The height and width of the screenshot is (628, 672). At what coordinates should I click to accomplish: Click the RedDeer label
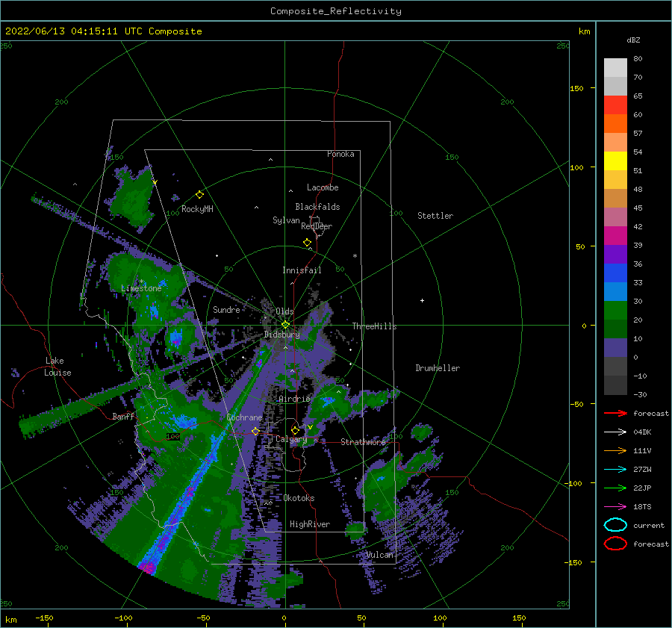point(317,226)
